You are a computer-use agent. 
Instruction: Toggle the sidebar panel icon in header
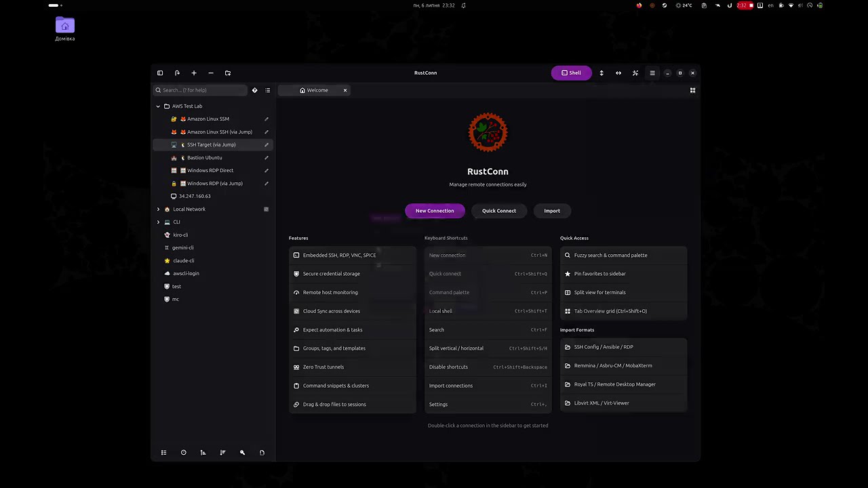160,73
